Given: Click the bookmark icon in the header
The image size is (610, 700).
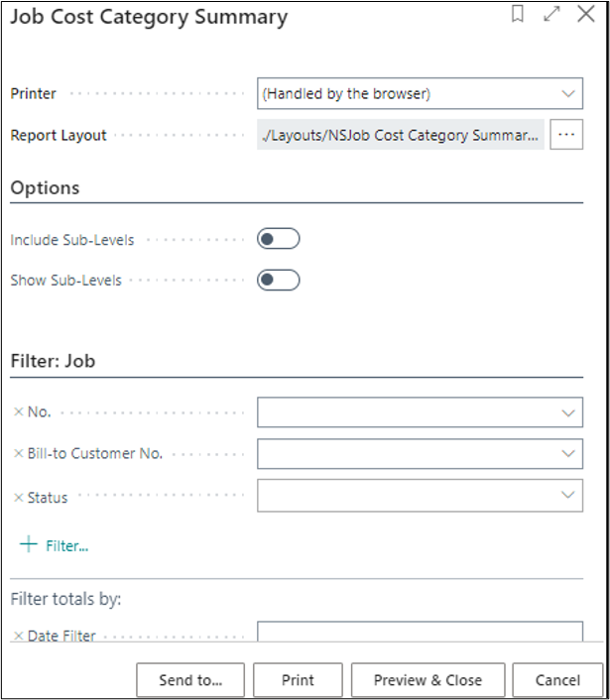Looking at the screenshot, I should point(518,16).
